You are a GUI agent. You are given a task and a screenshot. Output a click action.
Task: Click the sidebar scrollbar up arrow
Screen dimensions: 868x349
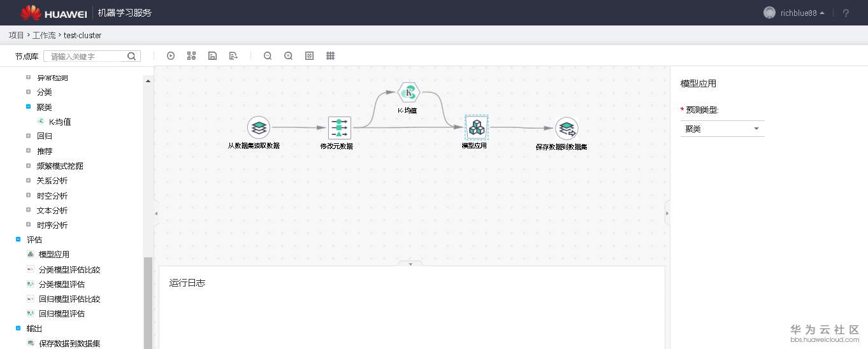pos(148,81)
